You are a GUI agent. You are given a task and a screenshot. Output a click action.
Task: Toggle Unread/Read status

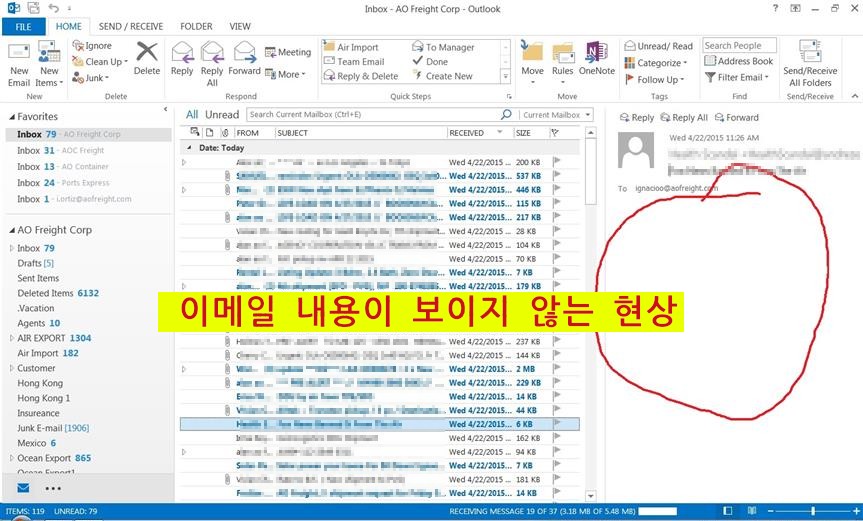pos(658,46)
